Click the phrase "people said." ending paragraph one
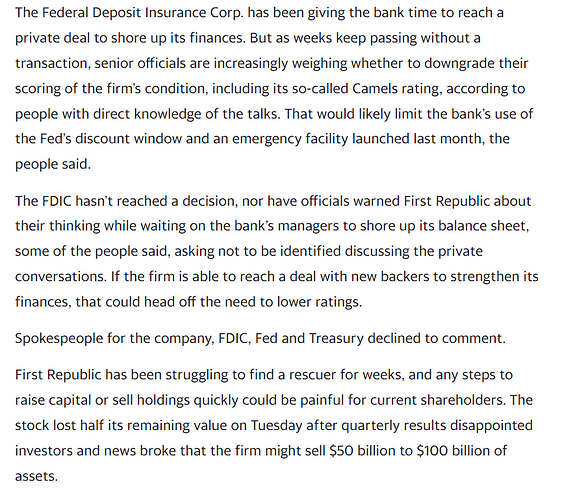Screen dimensions: 573x499 53,164
